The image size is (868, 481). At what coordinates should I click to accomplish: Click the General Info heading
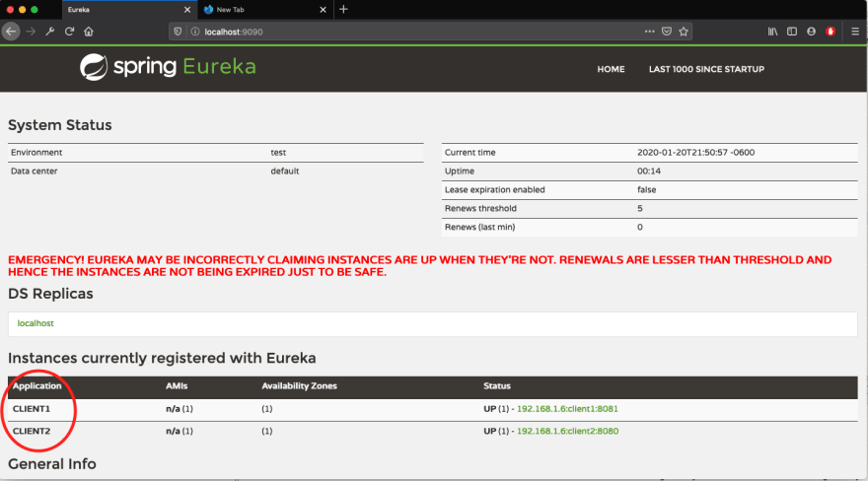click(52, 464)
